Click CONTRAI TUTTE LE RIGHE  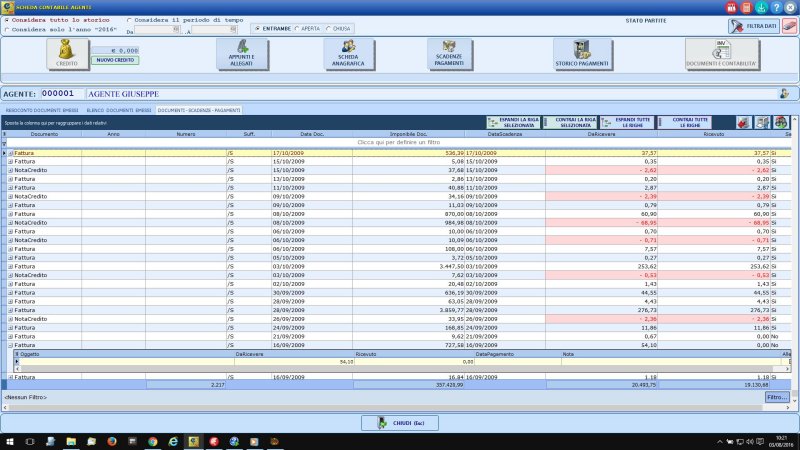(685, 122)
